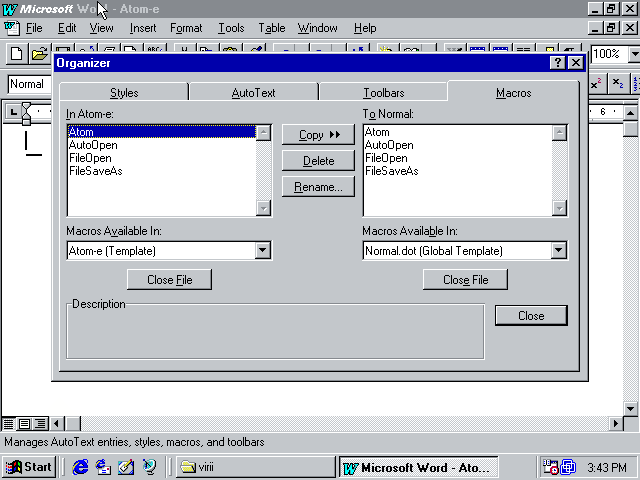The height and width of the screenshot is (480, 640).
Task: Expand Atom-e (Template) Macros Available In dropdown
Action: [x=262, y=250]
